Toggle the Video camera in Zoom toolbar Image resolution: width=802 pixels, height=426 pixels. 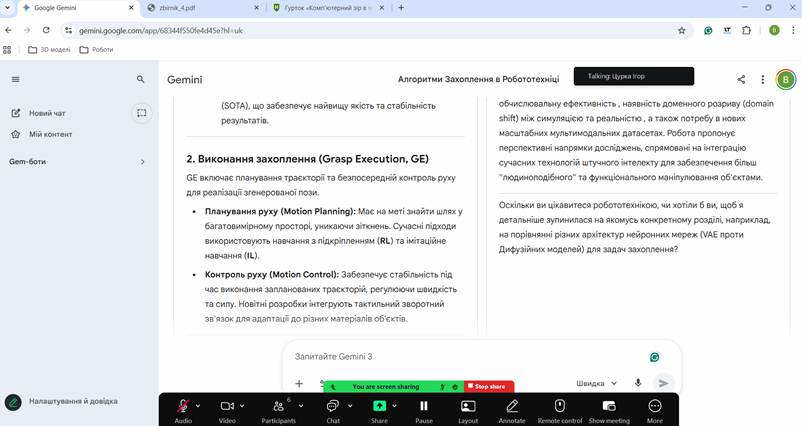pos(227,406)
